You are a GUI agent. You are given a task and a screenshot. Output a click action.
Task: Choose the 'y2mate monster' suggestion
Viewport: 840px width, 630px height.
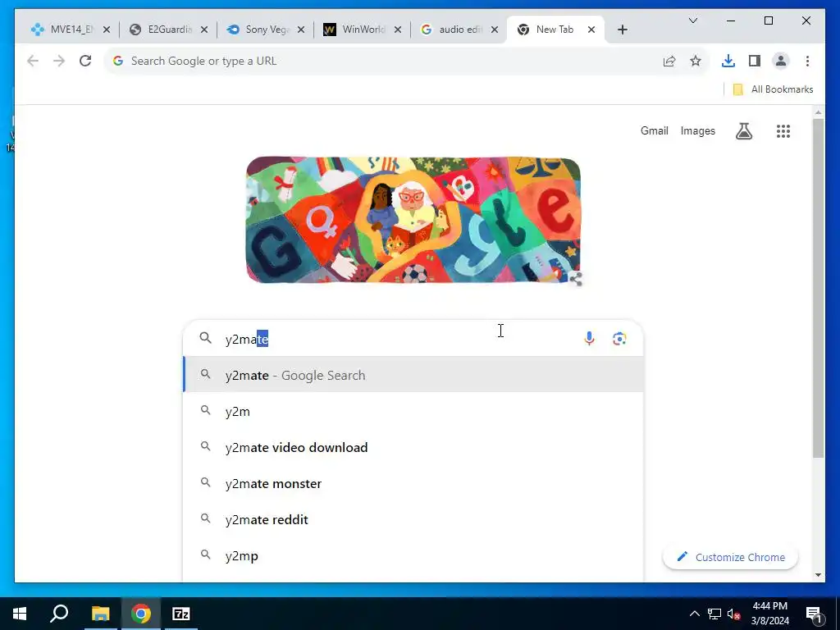pos(413,483)
